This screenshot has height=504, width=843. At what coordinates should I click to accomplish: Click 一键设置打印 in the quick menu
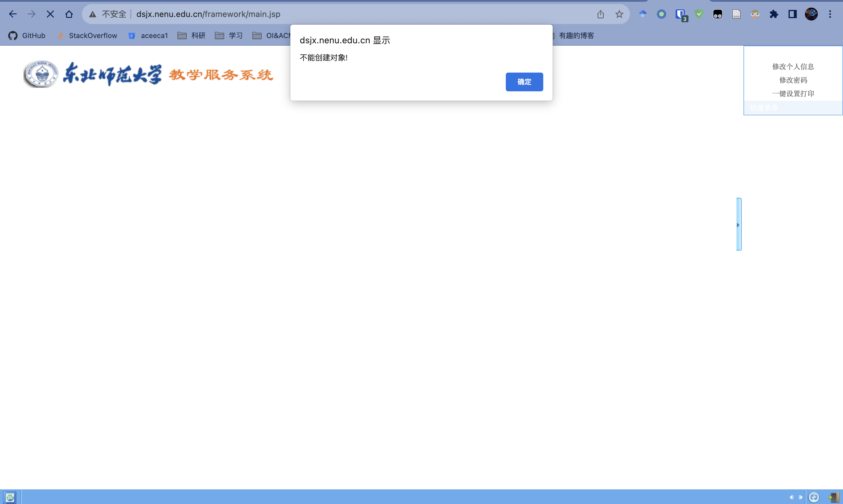[793, 94]
